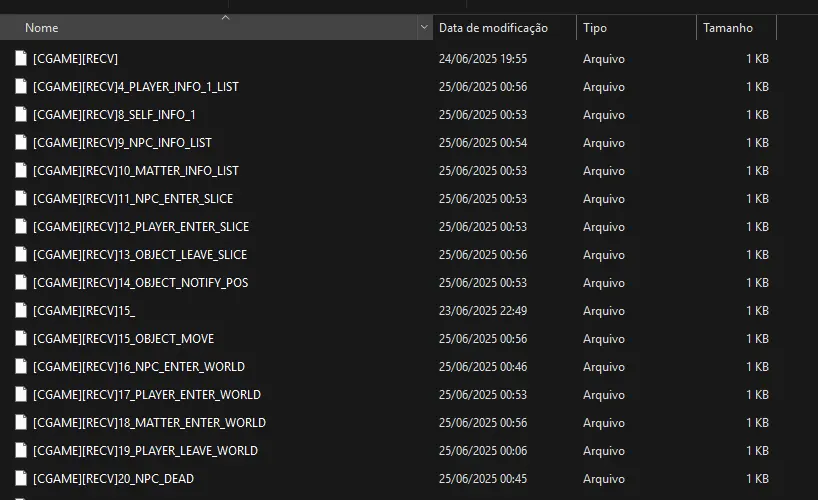Click 1 KB size of 9_NPC_INFO_LIST row

coord(757,142)
